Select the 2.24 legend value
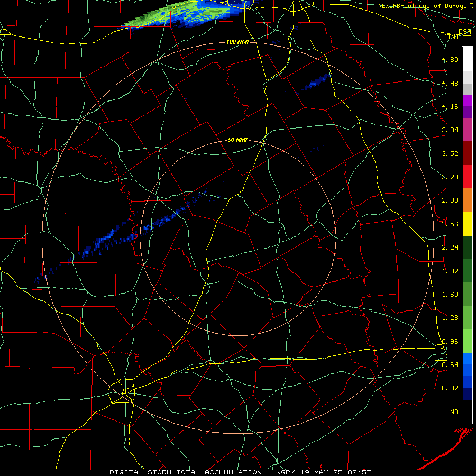The width and height of the screenshot is (476, 476). 450,248
